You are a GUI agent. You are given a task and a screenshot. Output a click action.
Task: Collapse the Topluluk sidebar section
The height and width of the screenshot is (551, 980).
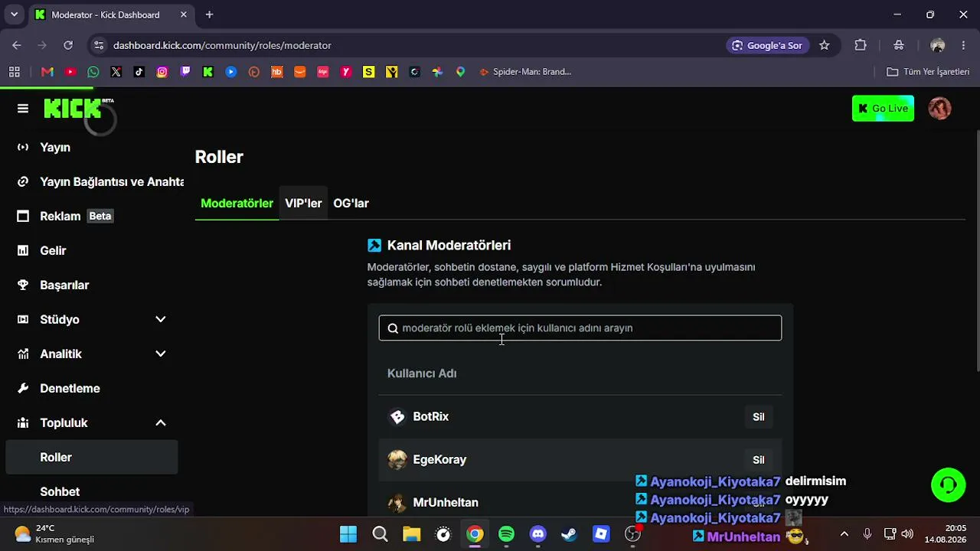coord(161,422)
